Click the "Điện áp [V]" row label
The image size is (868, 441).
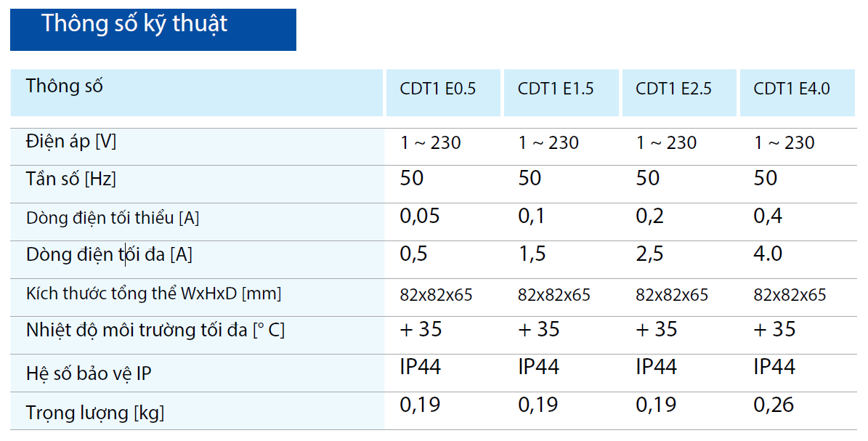71,141
